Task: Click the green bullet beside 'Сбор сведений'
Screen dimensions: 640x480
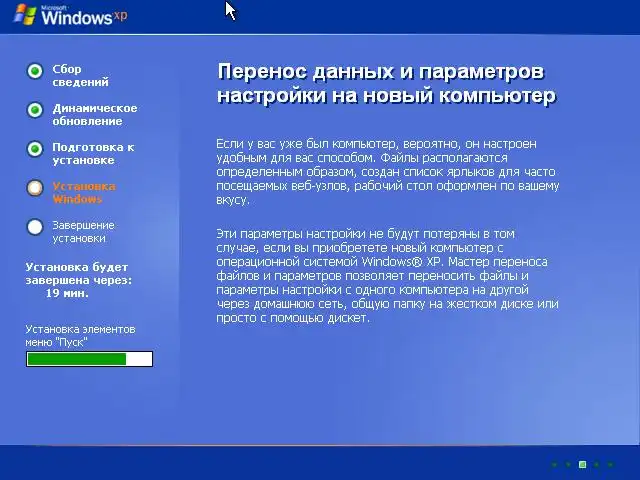Action: [35, 71]
